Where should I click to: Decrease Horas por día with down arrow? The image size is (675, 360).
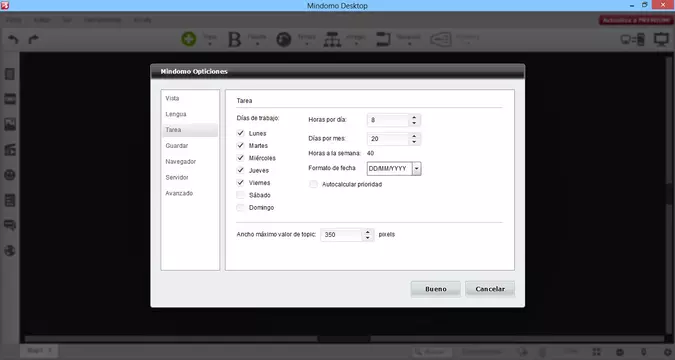[414, 123]
